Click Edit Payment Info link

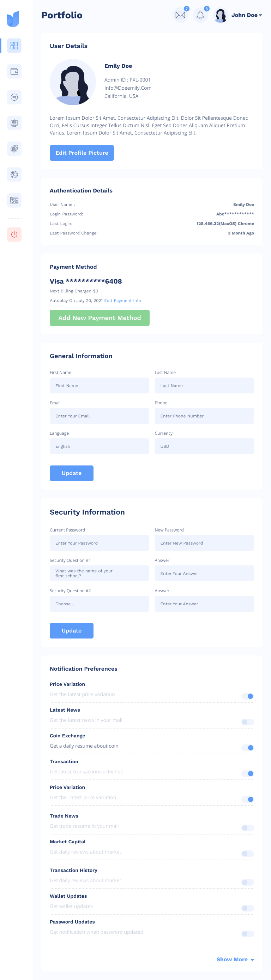pyautogui.click(x=122, y=301)
